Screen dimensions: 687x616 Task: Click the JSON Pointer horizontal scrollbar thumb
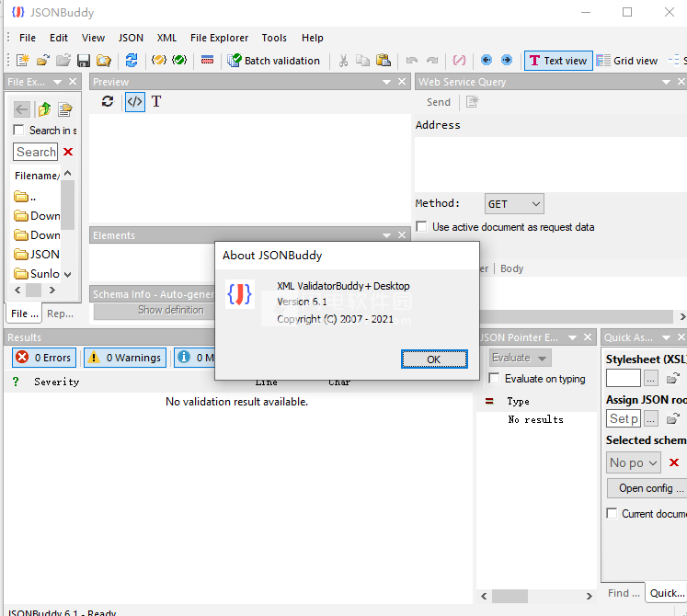(510, 596)
